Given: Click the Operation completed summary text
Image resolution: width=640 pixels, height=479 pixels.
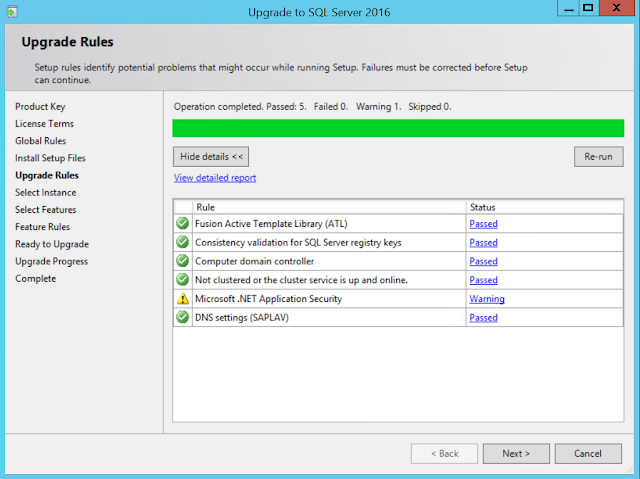Looking at the screenshot, I should pos(313,107).
